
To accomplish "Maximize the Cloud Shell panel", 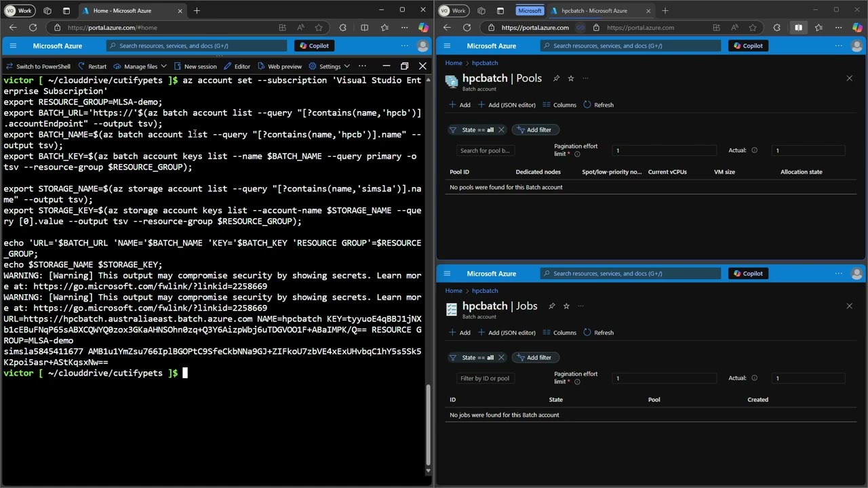I will (404, 66).
